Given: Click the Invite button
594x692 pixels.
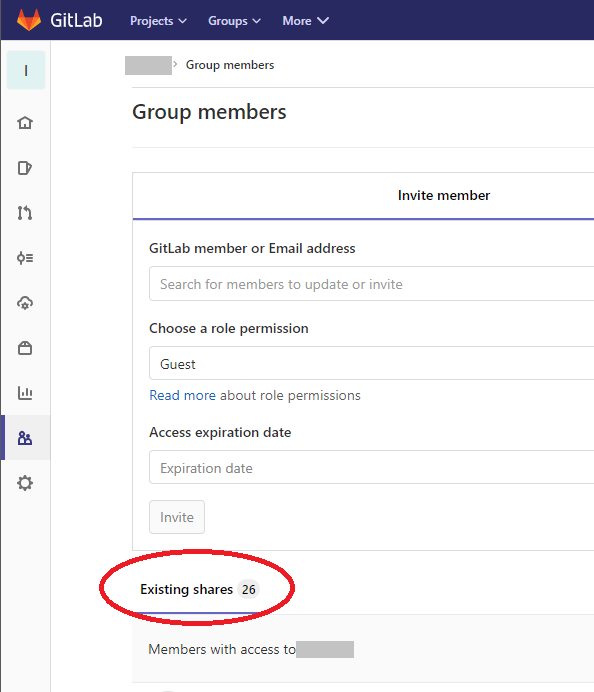Looking at the screenshot, I should pyautogui.click(x=177, y=517).
